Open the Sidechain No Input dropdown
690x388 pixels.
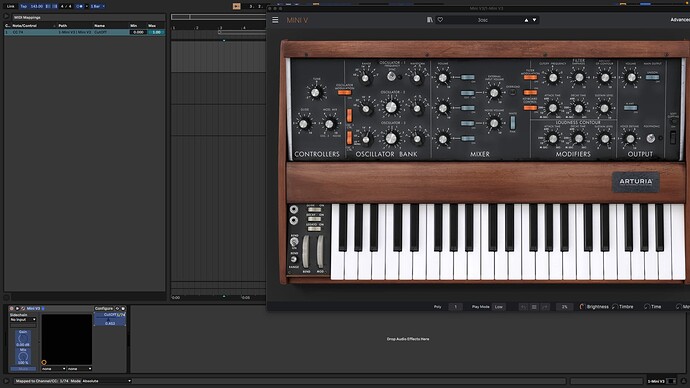[x=23, y=319]
